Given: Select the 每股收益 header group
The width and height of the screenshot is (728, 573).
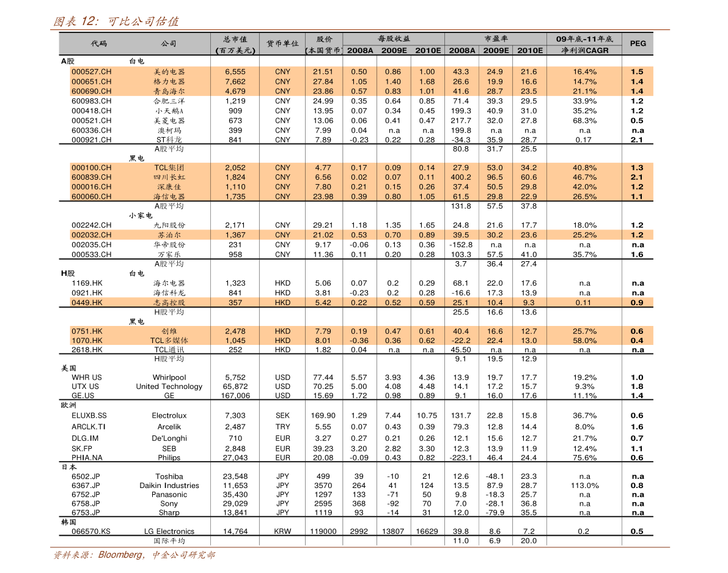Looking at the screenshot, I should click(x=394, y=39).
